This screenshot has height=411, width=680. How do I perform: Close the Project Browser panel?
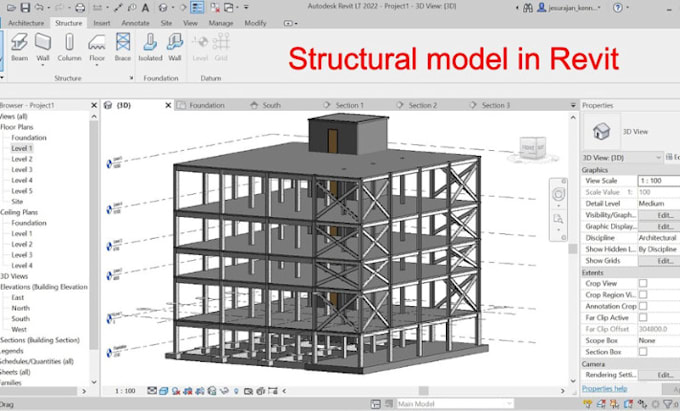tap(94, 105)
